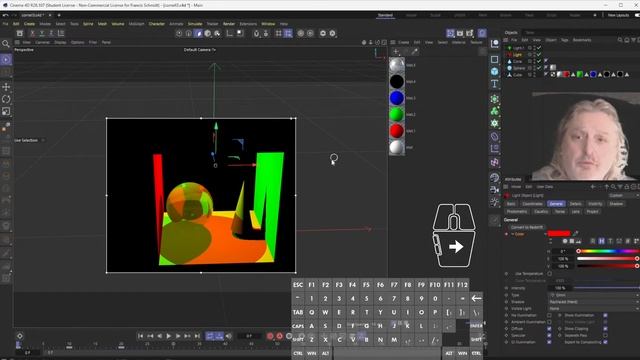Collapse the Color parameter expander
Image resolution: width=640 pixels, height=360 pixels.
[513, 234]
